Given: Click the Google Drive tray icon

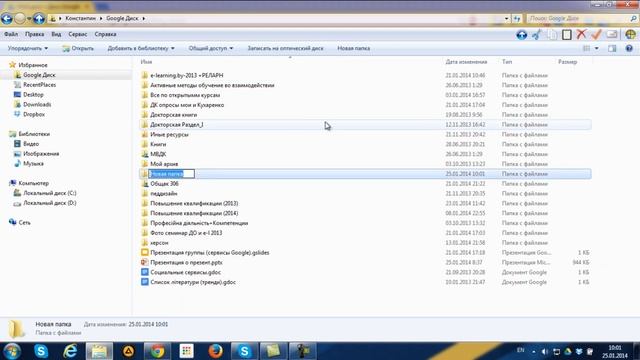Looking at the screenshot, I should tap(568, 351).
